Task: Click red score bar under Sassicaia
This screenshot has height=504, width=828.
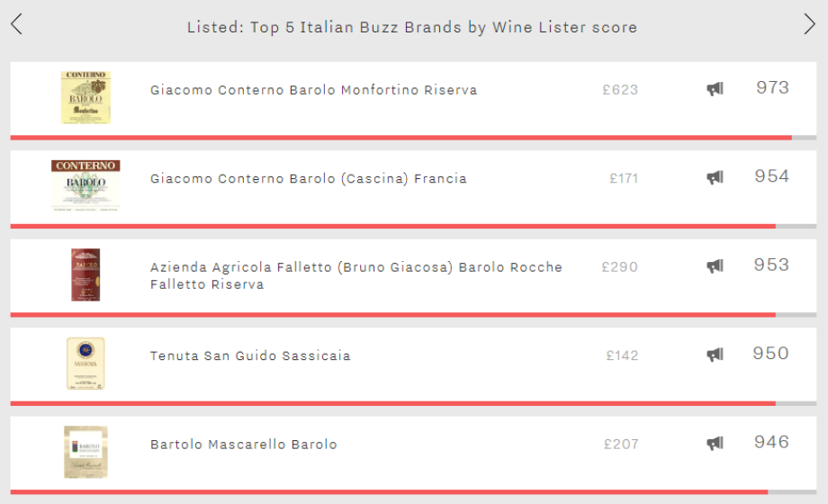Action: (x=393, y=403)
